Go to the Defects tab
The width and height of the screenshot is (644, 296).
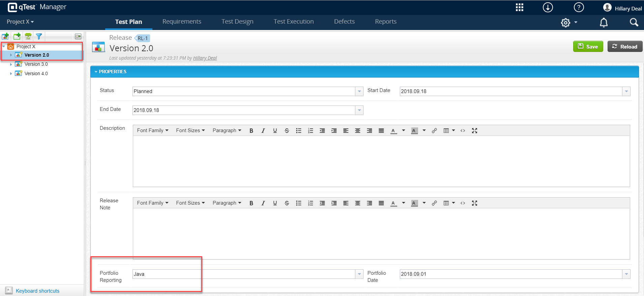click(x=344, y=22)
